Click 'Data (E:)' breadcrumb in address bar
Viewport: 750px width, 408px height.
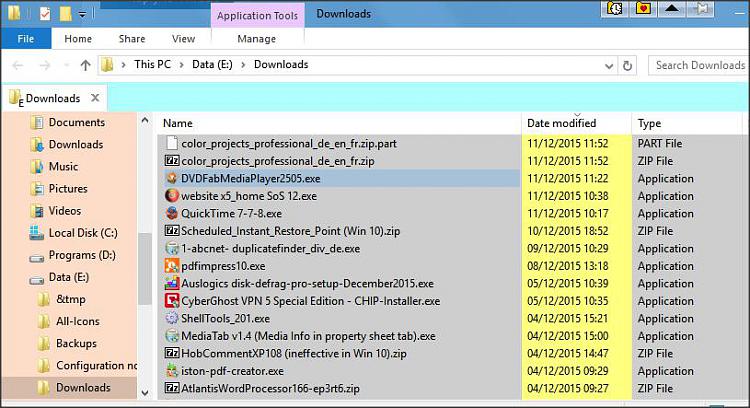pos(212,65)
